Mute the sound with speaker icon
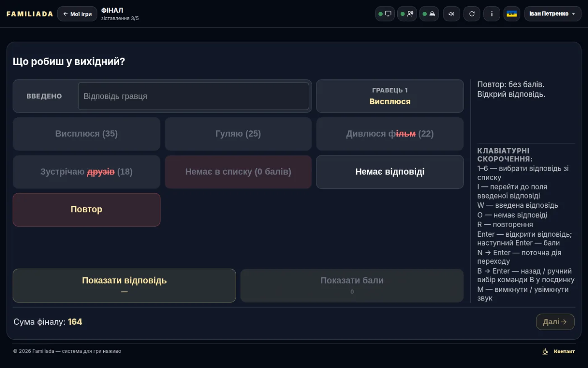 pos(451,14)
